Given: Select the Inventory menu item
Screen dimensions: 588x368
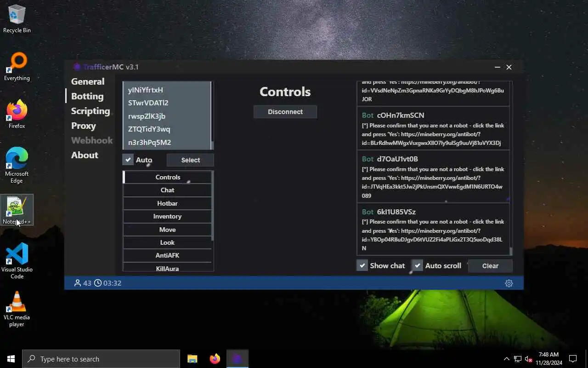Looking at the screenshot, I should [x=167, y=216].
